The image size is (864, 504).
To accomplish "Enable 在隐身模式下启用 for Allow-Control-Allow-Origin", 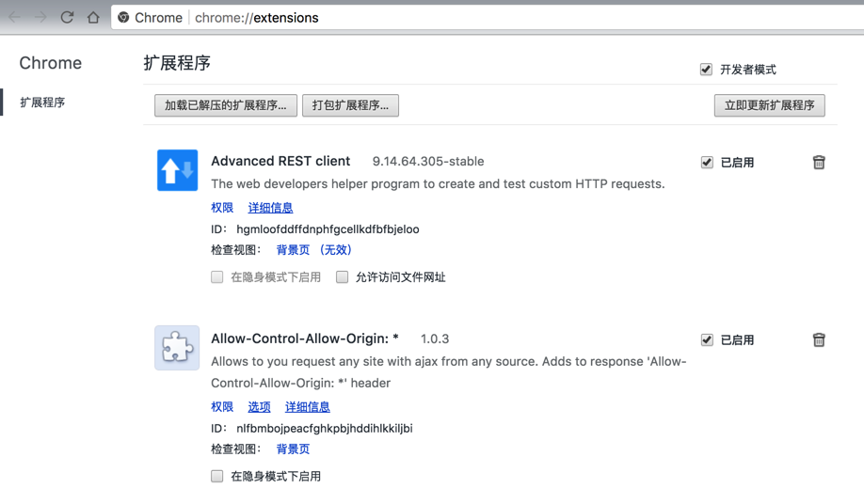I will click(217, 477).
